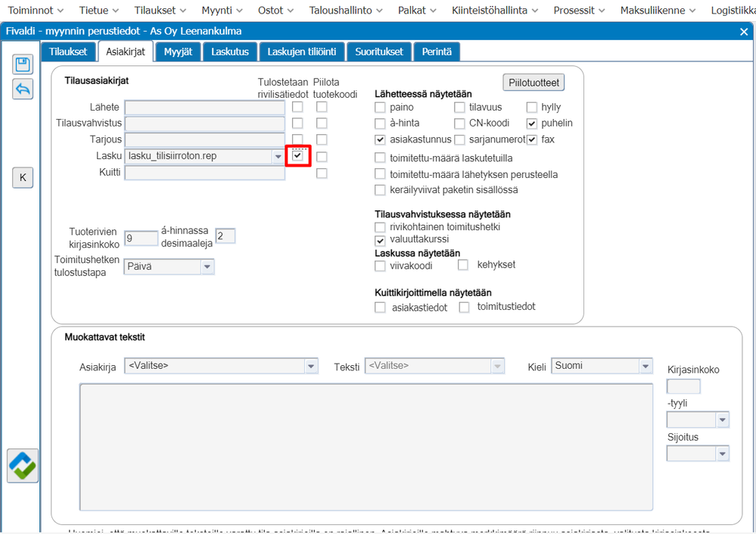Image resolution: width=756 pixels, height=534 pixels.
Task: Open the Prosessit menu
Action: [579, 10]
